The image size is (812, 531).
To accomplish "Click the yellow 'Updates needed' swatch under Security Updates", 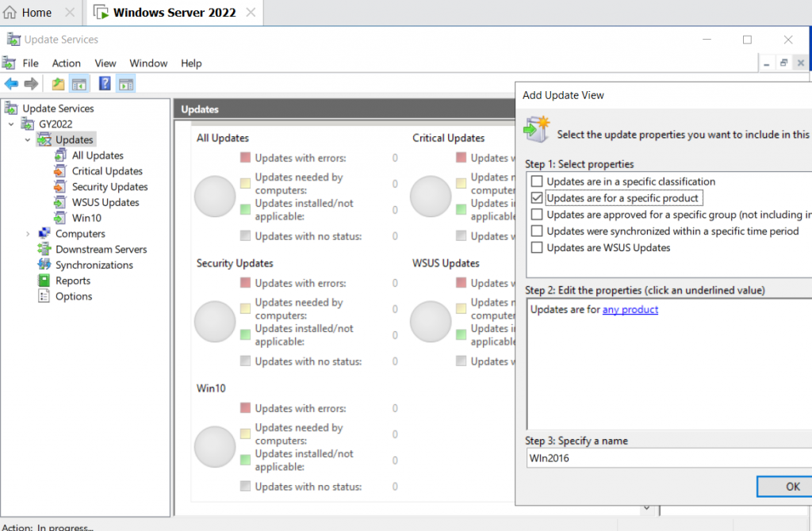I will [x=246, y=308].
